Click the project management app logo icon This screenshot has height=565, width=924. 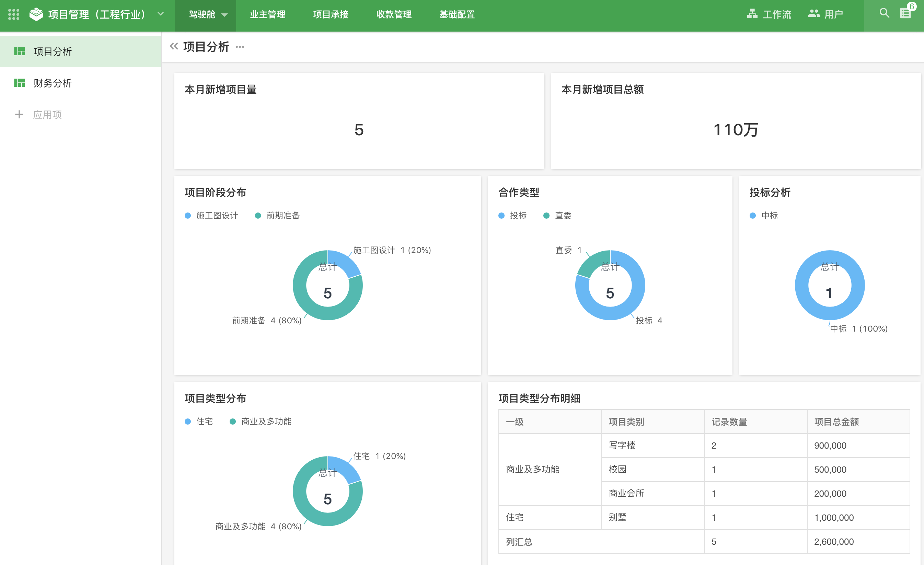[x=36, y=14]
